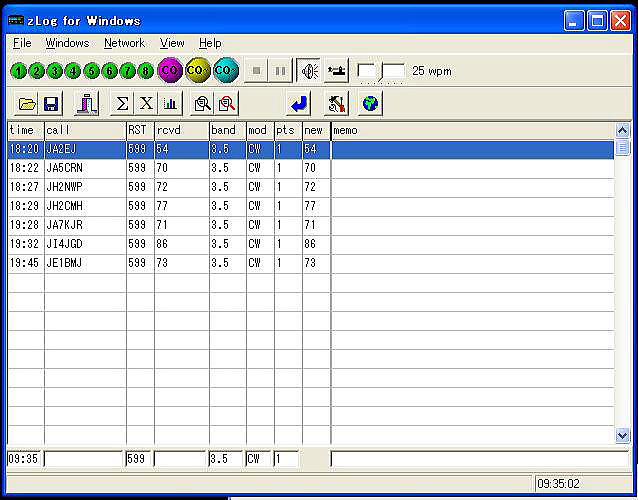The image size is (638, 500).
Task: Open the paddle keying settings icon
Action: tap(336, 71)
